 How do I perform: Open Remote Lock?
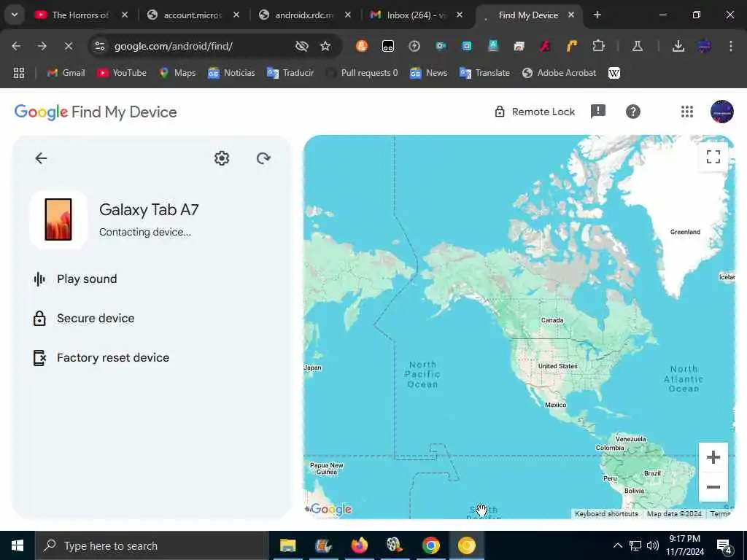(x=535, y=112)
